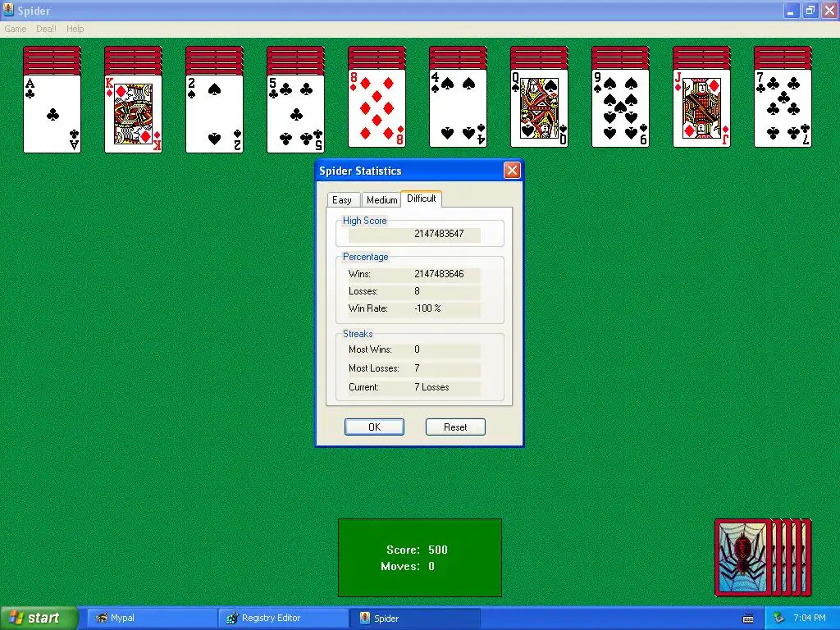
Task: Select the 9 of spades card
Action: 620,108
